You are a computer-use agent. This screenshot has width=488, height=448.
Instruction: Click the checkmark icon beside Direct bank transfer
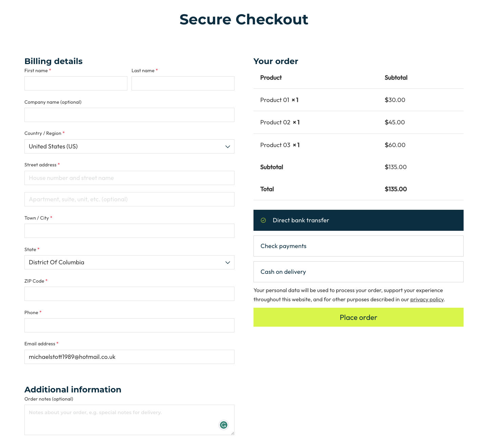(x=263, y=220)
